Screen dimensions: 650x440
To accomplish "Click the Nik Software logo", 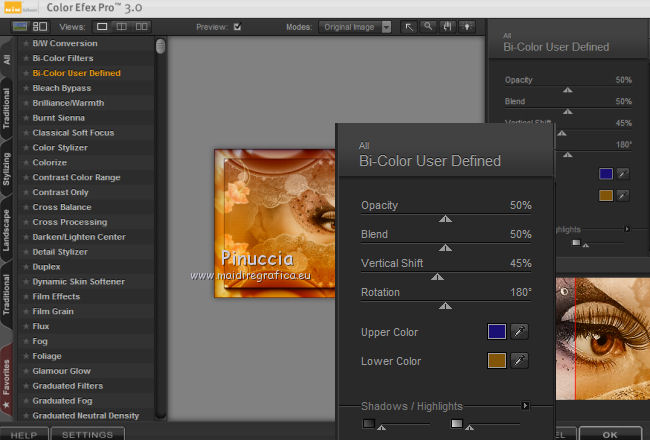I will pyautogui.click(x=20, y=8).
